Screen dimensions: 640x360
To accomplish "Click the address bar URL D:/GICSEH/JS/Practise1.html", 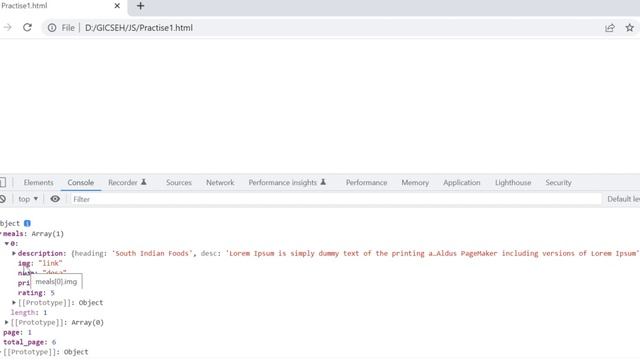I will (x=139, y=28).
